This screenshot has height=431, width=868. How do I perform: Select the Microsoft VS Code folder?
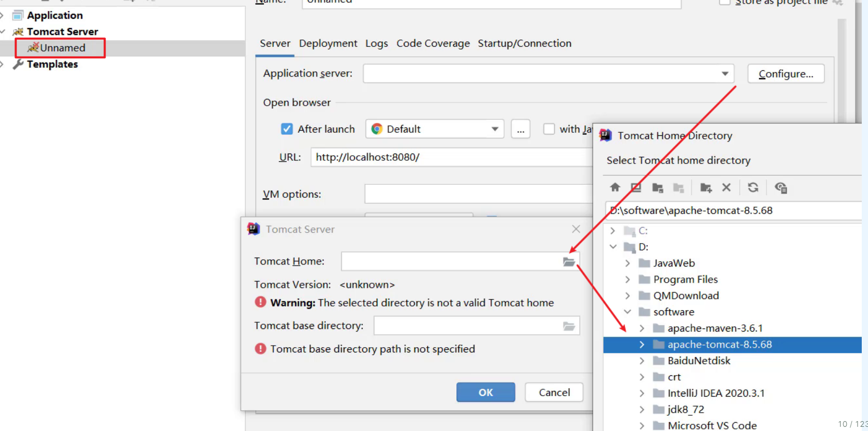(x=712, y=426)
